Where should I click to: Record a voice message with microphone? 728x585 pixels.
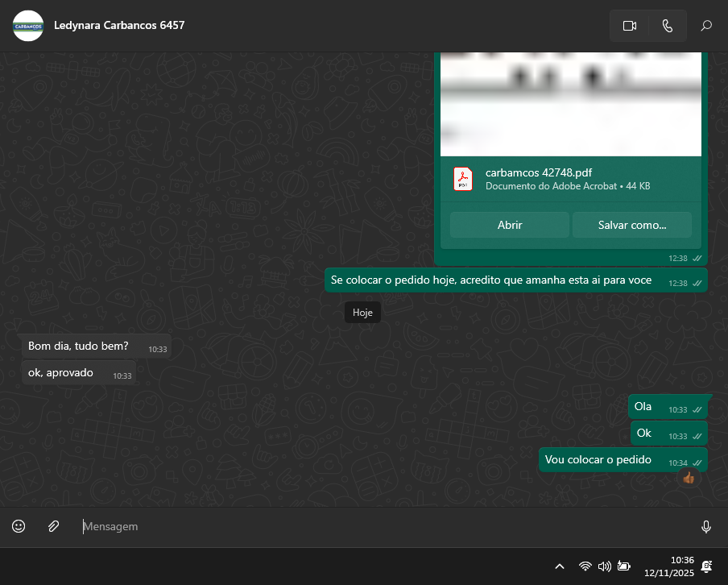pos(706,526)
